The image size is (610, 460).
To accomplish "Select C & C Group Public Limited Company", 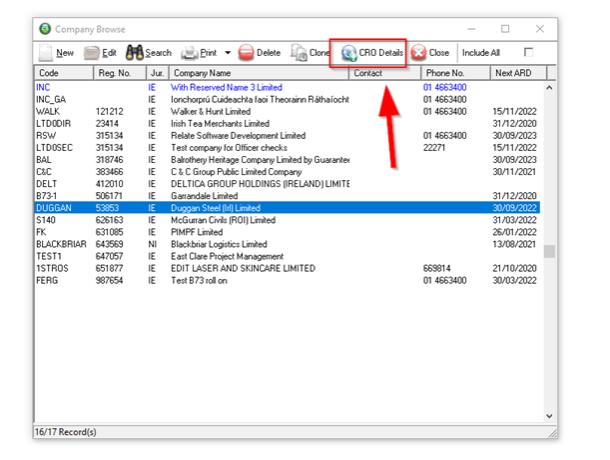I will [x=287, y=172].
